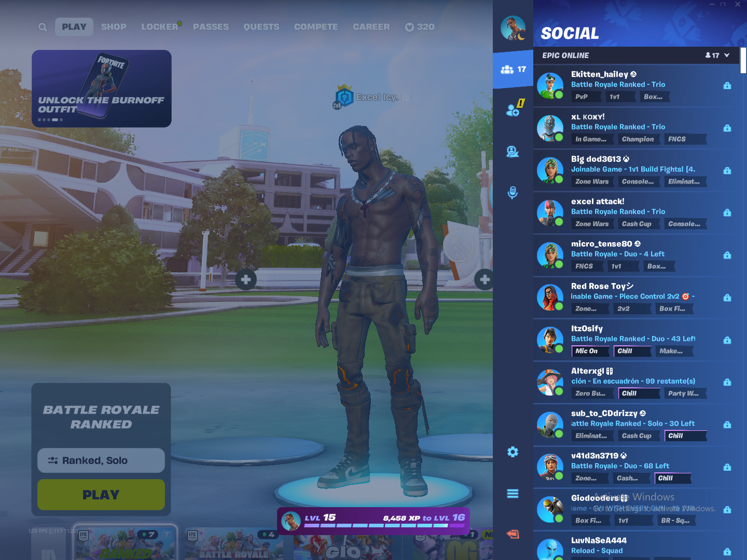The image size is (747, 560).
Task: Open the Unlock the Burnoff Outfit banner
Action: click(102, 89)
